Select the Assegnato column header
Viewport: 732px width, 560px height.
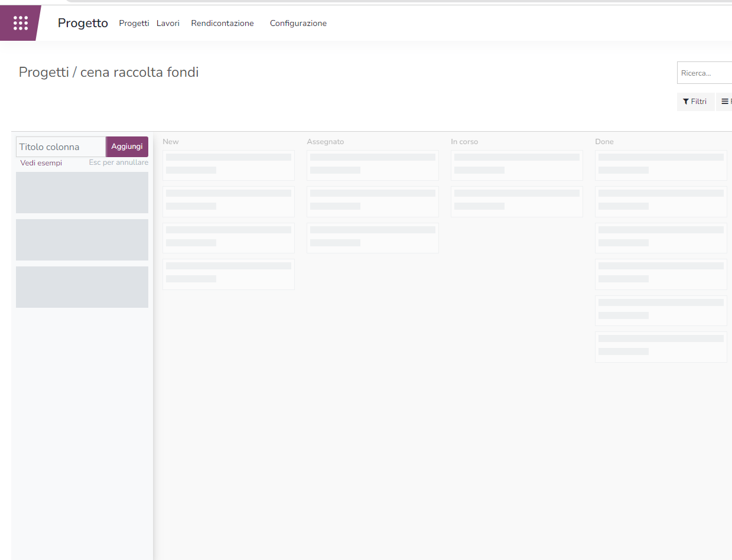point(325,142)
